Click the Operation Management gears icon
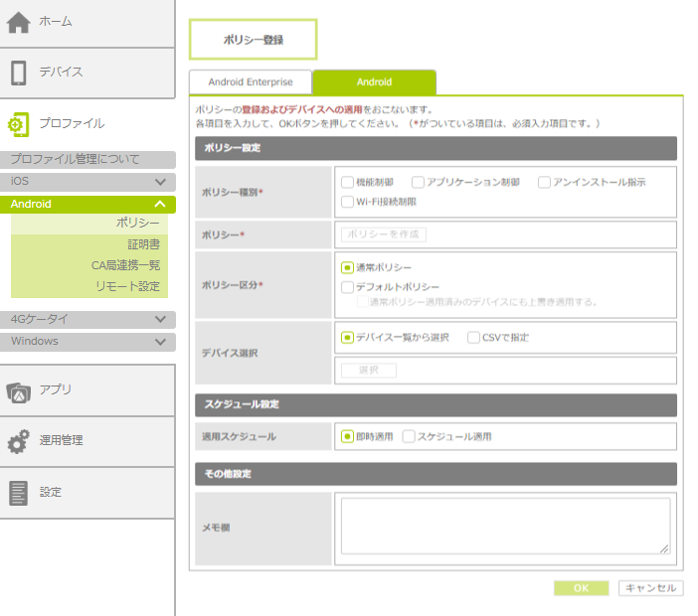 18,441
